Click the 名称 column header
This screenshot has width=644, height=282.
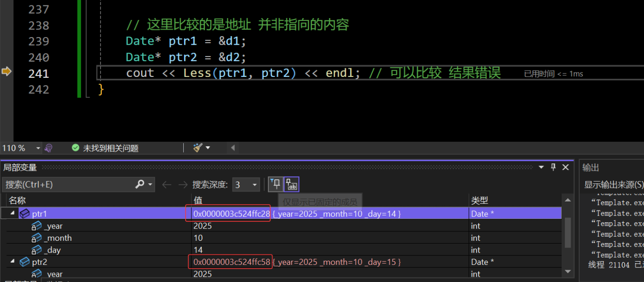tap(17, 200)
